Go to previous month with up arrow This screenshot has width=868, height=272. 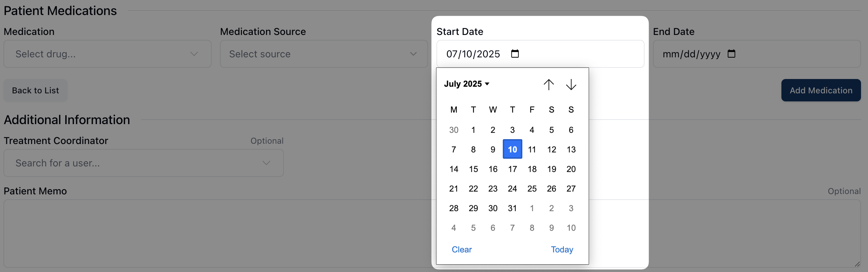[549, 84]
